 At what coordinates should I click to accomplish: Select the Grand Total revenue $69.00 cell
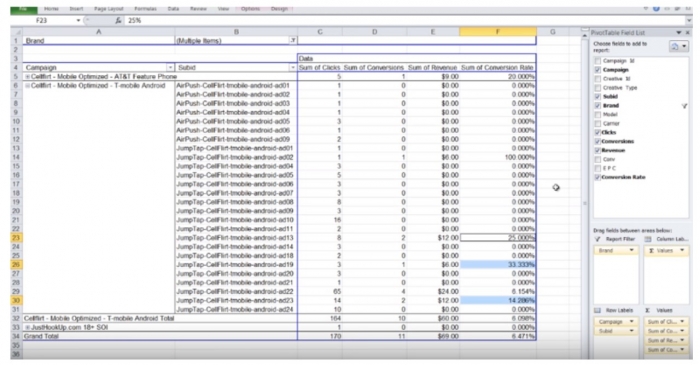433,336
